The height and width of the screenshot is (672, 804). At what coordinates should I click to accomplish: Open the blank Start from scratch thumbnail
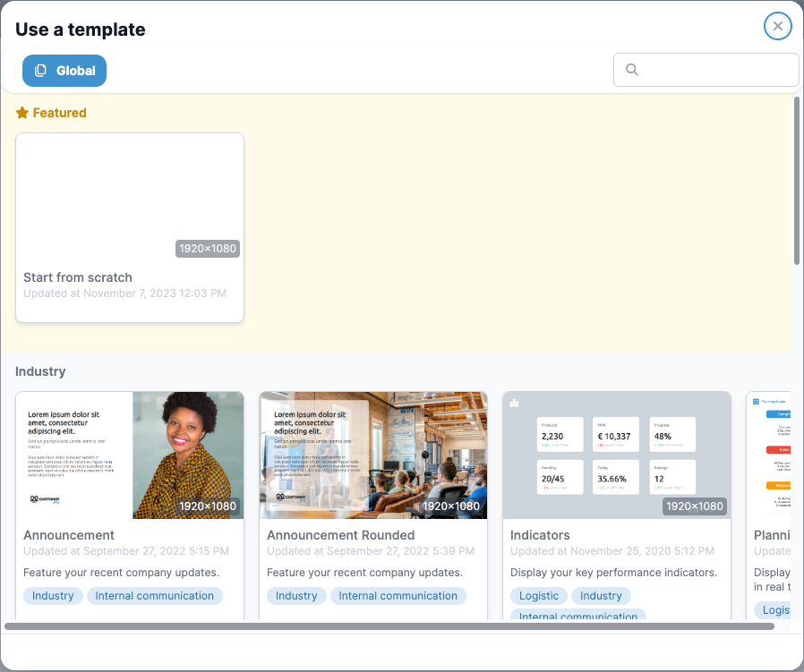coord(130,198)
